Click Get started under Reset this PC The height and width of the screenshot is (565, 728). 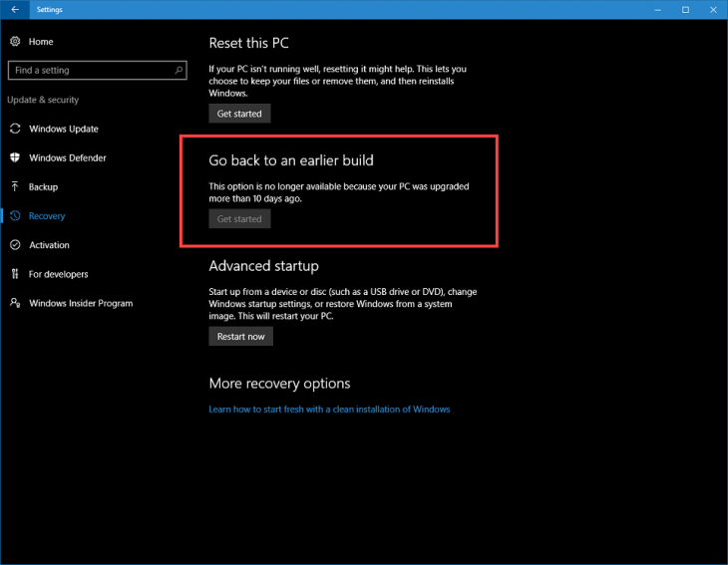tap(239, 114)
